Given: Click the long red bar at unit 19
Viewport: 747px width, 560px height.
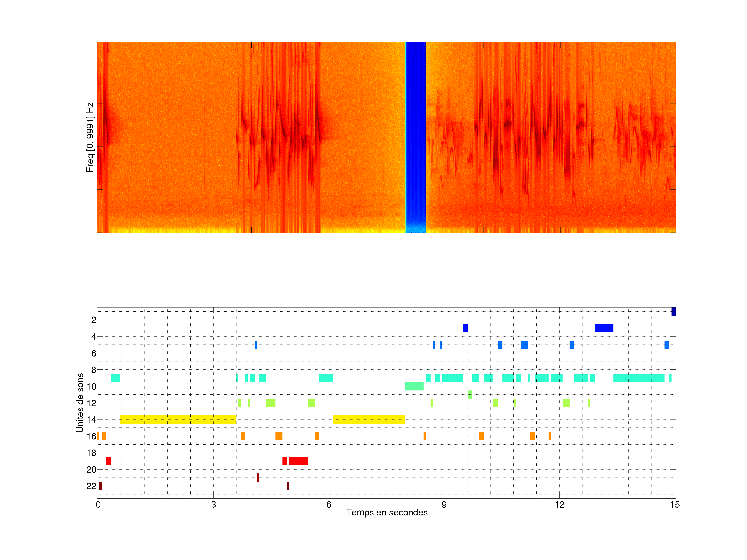Looking at the screenshot, I should 298,461.
